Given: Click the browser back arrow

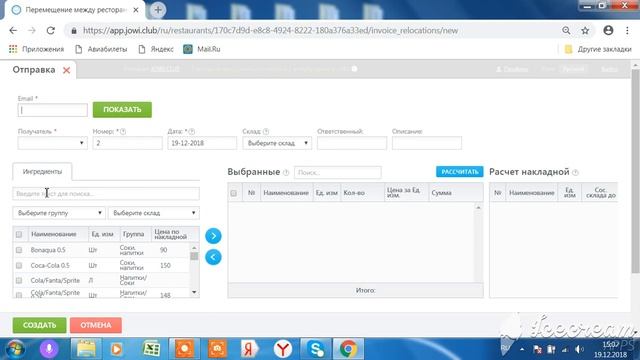Looking at the screenshot, I should pos(13,31).
